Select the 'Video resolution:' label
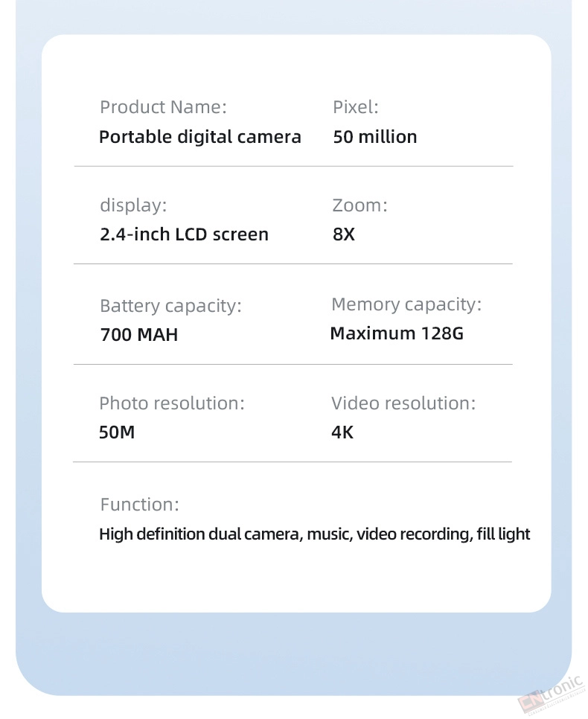 pos(403,403)
